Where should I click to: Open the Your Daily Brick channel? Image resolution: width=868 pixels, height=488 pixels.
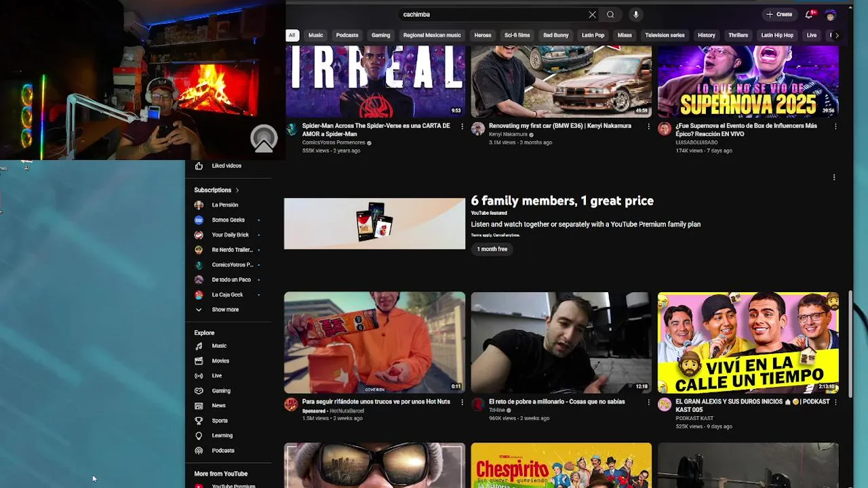click(230, 235)
